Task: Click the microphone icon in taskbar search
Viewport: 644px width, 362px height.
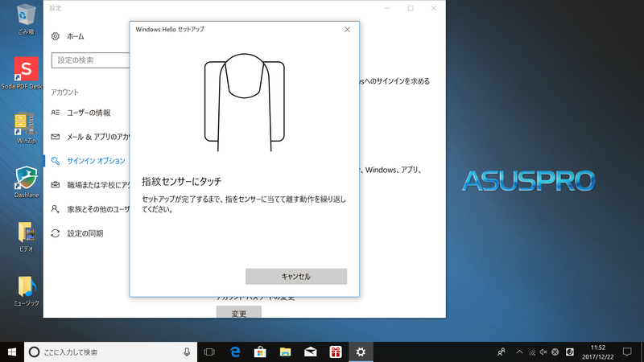Action: (187, 352)
